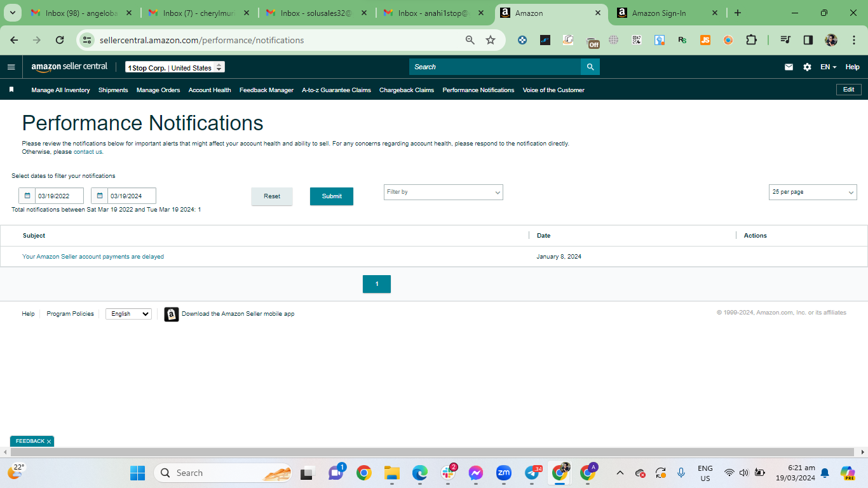Switch to the Inbox - anahi1stop tab
This screenshot has height=488, width=868.
click(434, 13)
